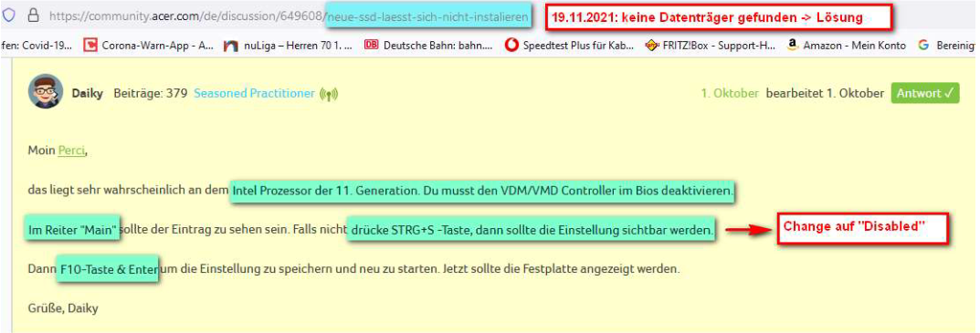
Task: Click the FRITZ!Box favicon
Action: [x=652, y=45]
